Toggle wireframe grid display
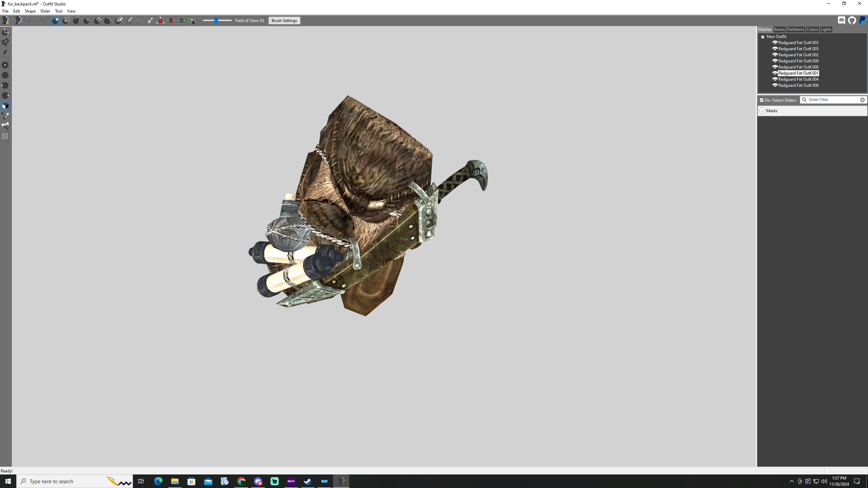This screenshot has width=868, height=488. point(5,136)
